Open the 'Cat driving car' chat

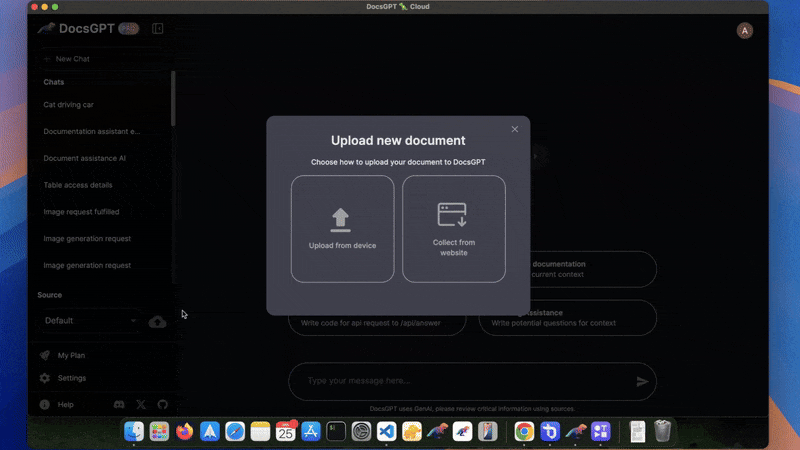click(69, 104)
